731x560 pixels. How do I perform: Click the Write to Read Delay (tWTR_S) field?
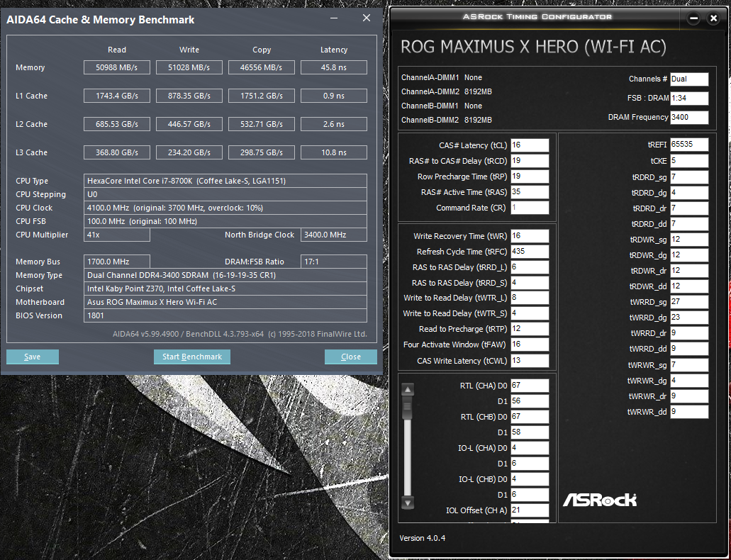[x=530, y=313]
